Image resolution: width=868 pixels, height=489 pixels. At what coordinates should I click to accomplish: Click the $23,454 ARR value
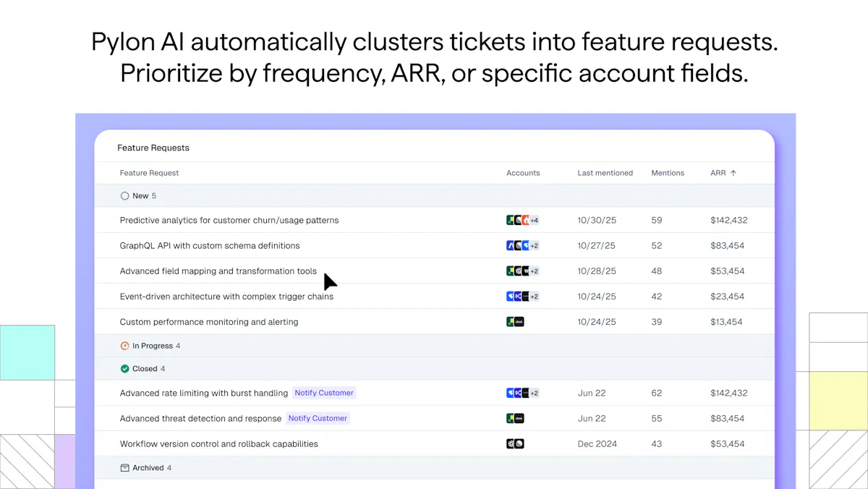[727, 296]
